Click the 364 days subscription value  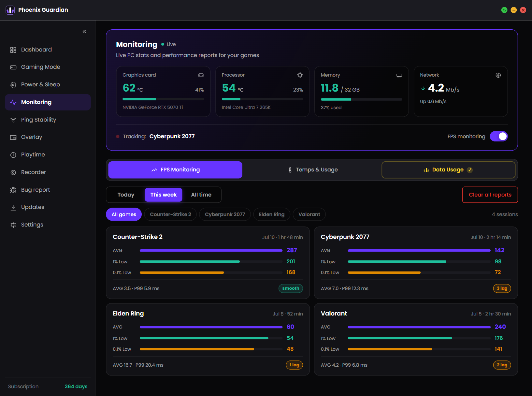tap(76, 387)
